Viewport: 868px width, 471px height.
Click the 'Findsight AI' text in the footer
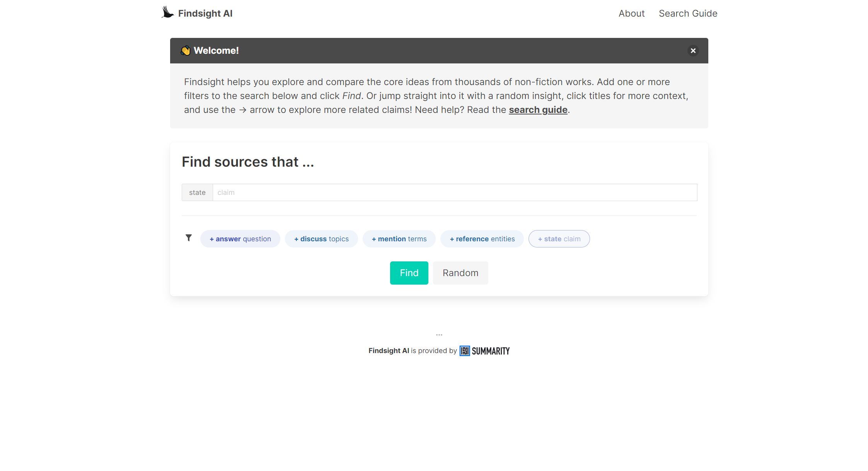(x=389, y=350)
